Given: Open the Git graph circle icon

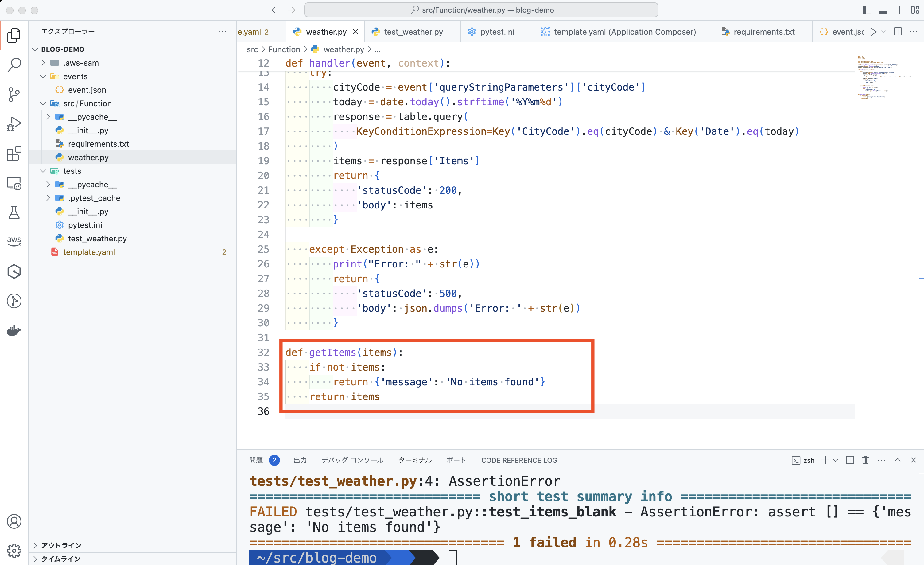Looking at the screenshot, I should (14, 301).
